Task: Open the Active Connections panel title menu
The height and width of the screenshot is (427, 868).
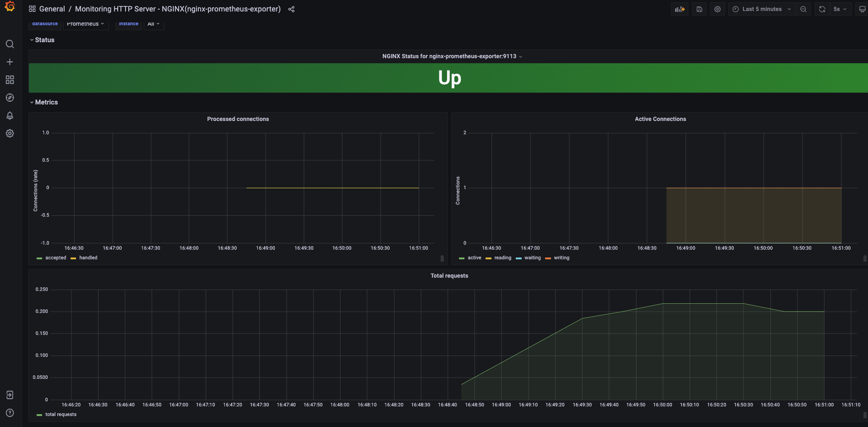Action: click(x=660, y=119)
